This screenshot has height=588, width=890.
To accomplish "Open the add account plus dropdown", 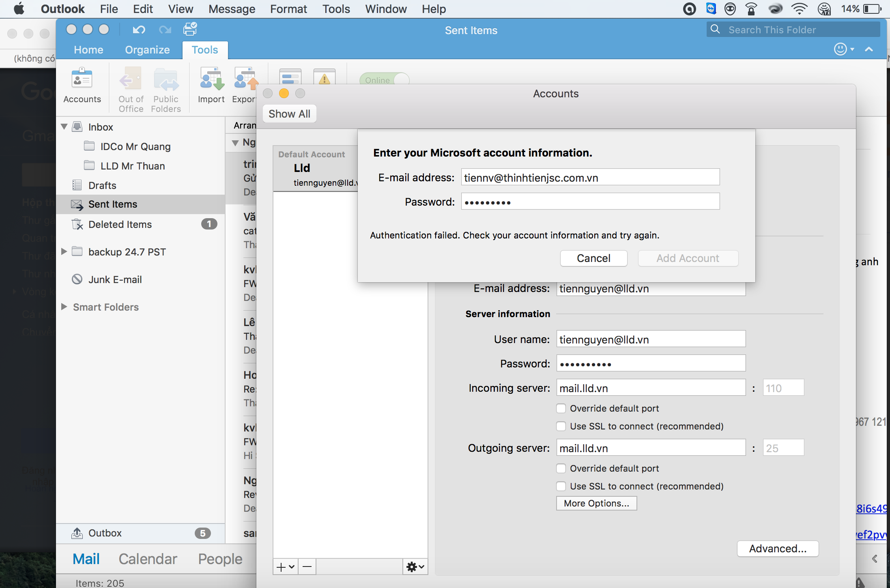I will click(286, 567).
